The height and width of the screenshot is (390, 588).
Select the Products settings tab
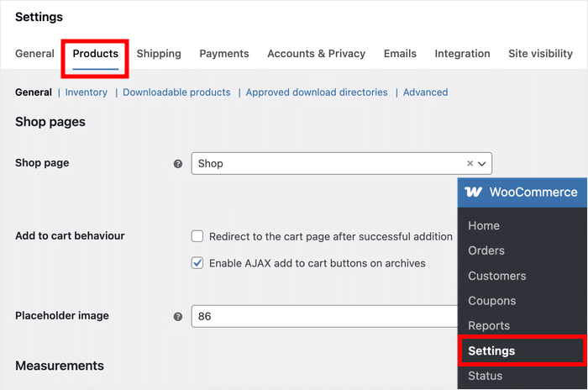click(x=95, y=54)
